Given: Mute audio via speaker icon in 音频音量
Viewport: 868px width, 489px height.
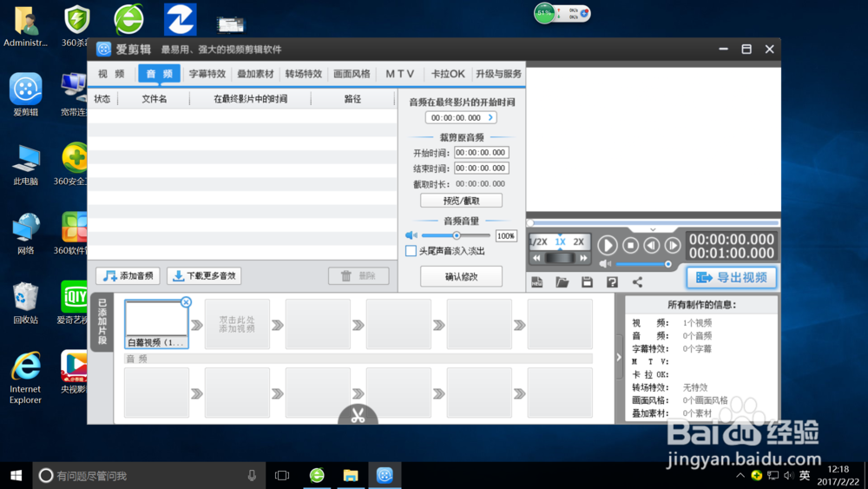Looking at the screenshot, I should [411, 235].
